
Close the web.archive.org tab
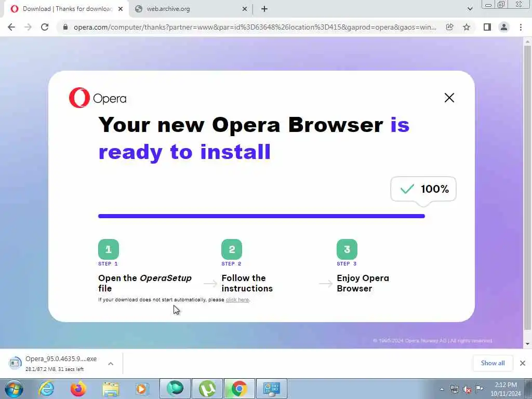click(x=245, y=9)
